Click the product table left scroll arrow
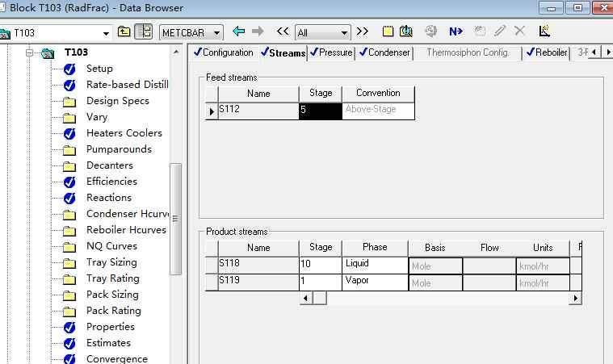Viewport: 613px width, 364px height. 306,299
